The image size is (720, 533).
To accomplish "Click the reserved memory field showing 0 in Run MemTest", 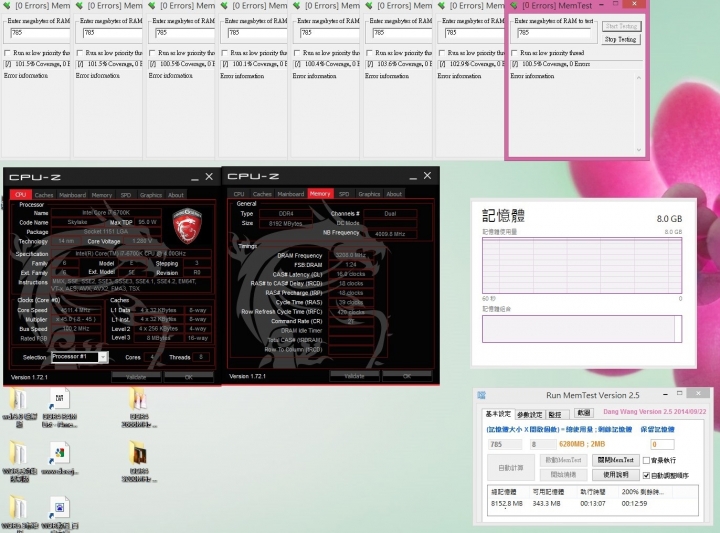I will point(662,444).
